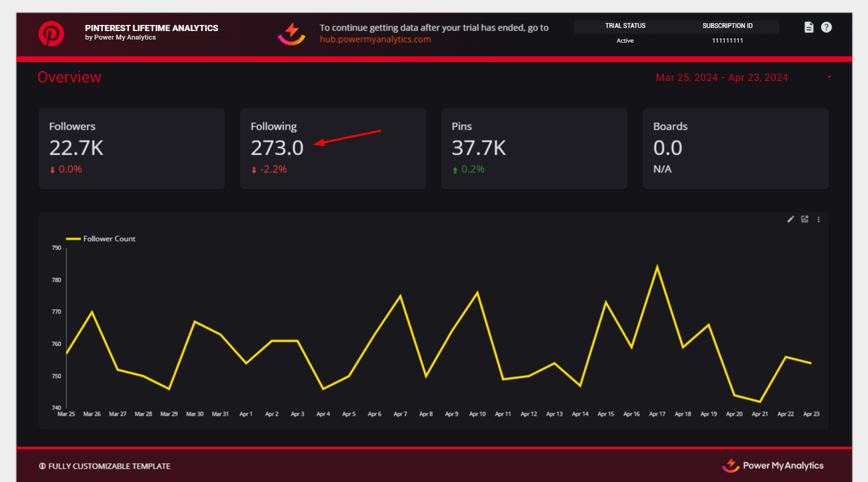
Task: Click the Pinterest logo icon
Action: click(51, 33)
